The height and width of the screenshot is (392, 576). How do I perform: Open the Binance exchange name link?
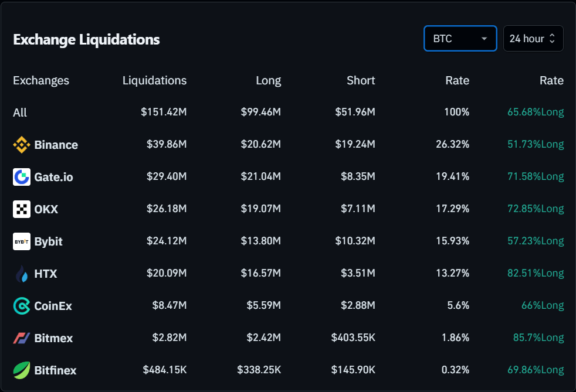(x=56, y=145)
